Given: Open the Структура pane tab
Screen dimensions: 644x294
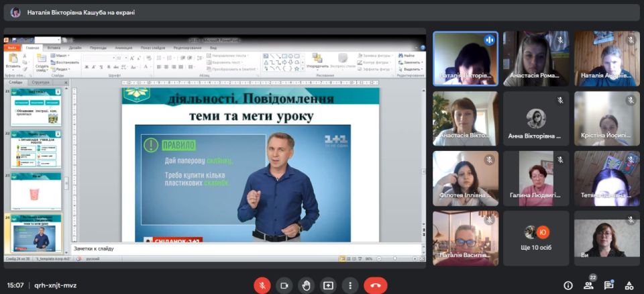Looking at the screenshot, I should click(40, 82).
